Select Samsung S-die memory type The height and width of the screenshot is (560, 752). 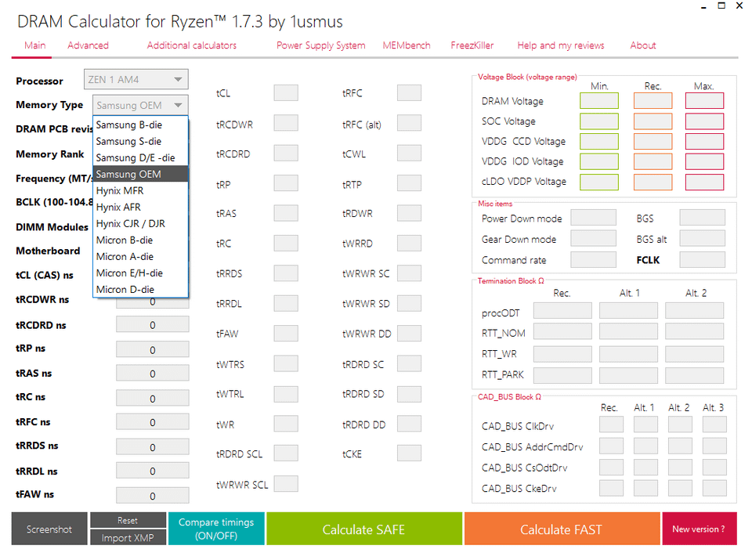pos(140,142)
